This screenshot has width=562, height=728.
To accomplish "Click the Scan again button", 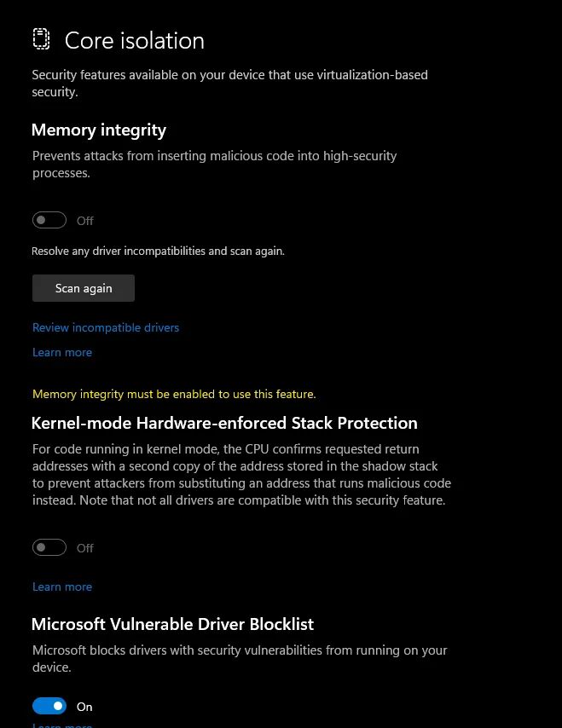I will [x=84, y=288].
